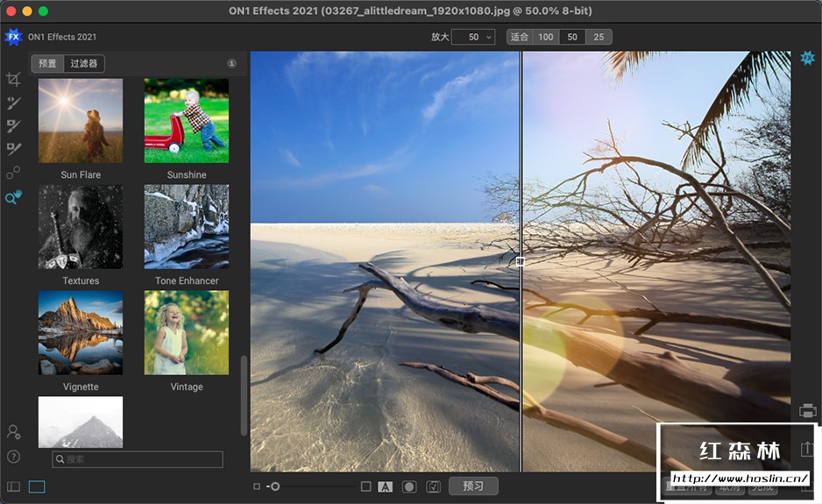Viewport: 822px width, 504px height.
Task: Open the zoom level 50 dropdown
Action: pos(473,37)
